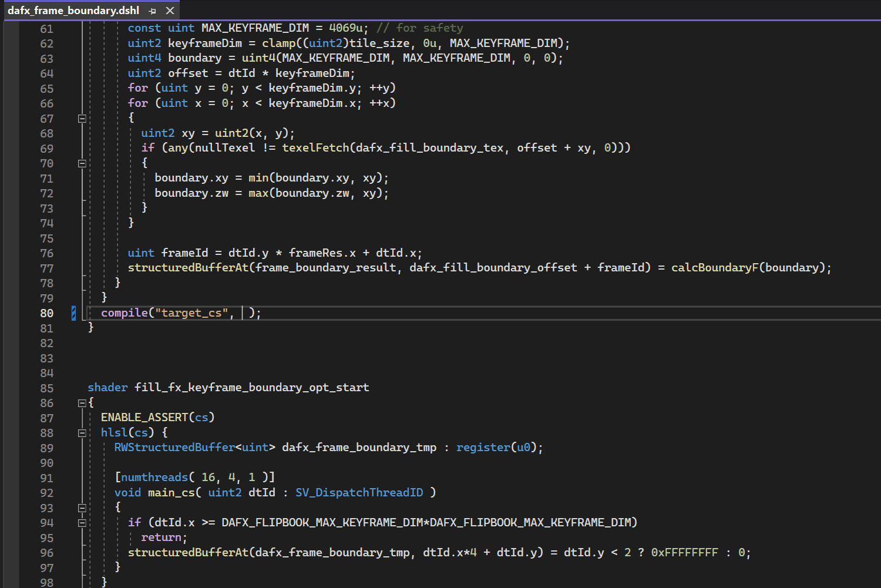This screenshot has height=588, width=881.
Task: Close the dafx_frame_boundary.dshl tab
Action: point(170,10)
